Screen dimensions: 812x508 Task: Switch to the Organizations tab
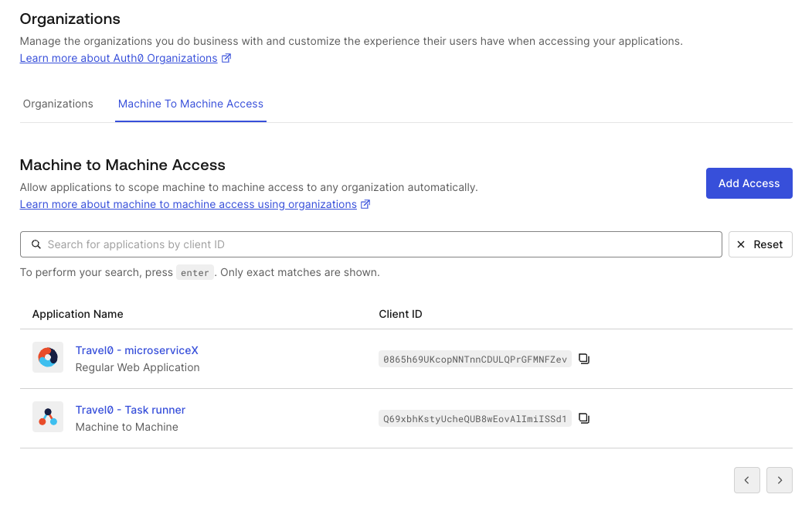(x=58, y=104)
